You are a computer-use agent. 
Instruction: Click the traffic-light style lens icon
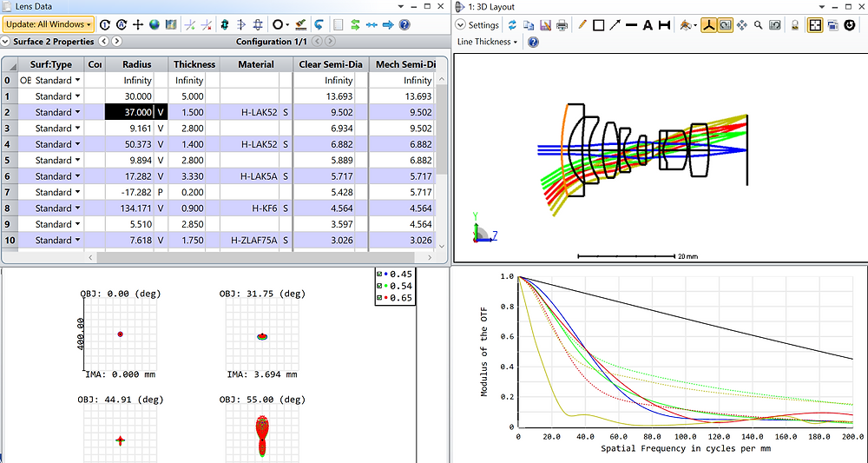pyautogui.click(x=225, y=24)
